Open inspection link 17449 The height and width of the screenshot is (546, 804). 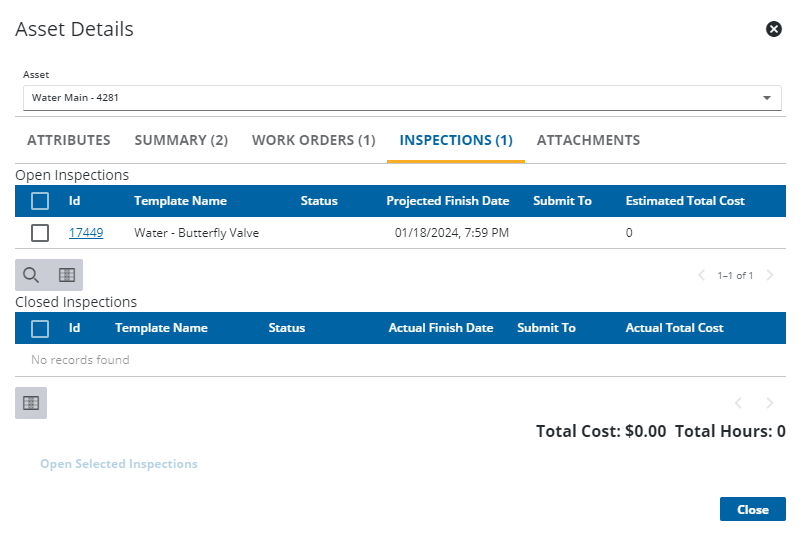[86, 233]
